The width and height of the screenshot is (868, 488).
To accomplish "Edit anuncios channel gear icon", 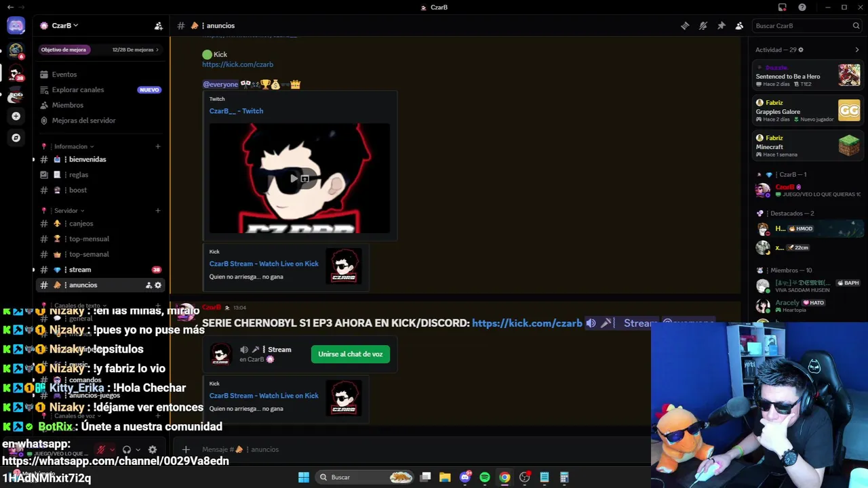I will tap(158, 285).
